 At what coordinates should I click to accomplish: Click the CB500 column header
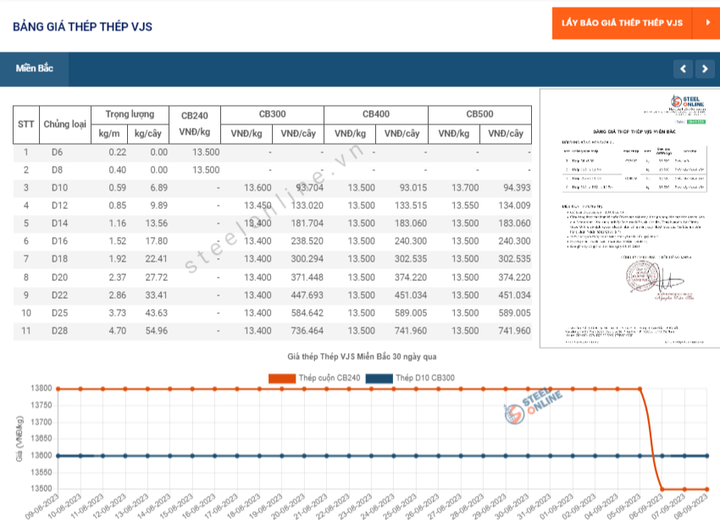[480, 114]
